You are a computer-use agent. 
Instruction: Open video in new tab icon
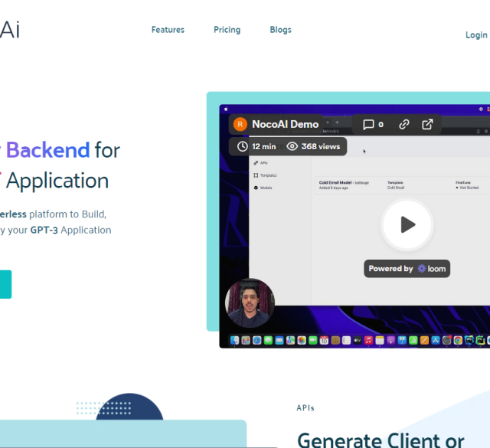(x=427, y=124)
